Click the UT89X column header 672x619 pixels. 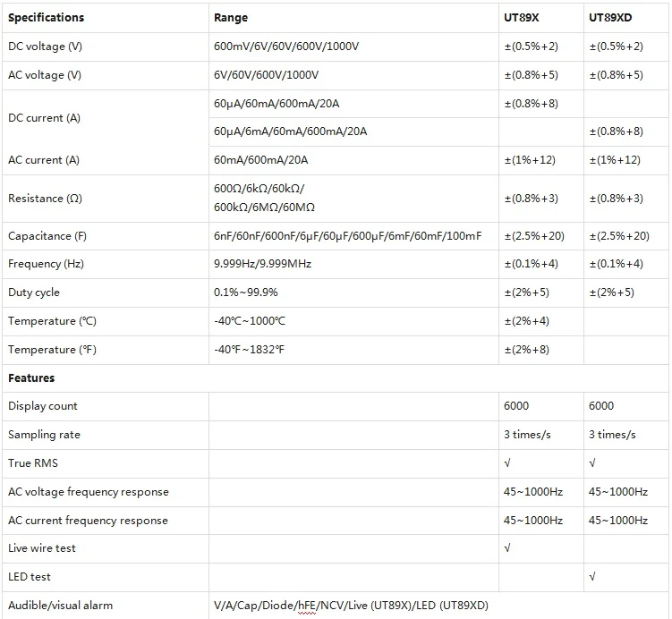[521, 18]
